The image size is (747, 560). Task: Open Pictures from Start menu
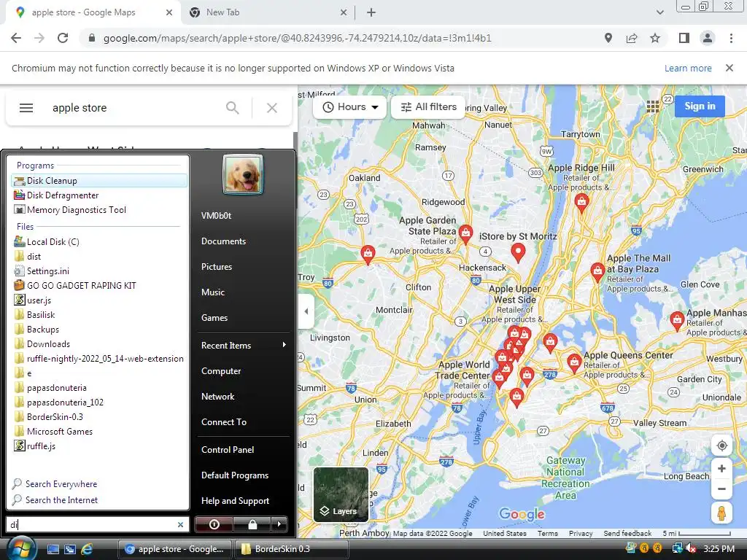tap(217, 267)
